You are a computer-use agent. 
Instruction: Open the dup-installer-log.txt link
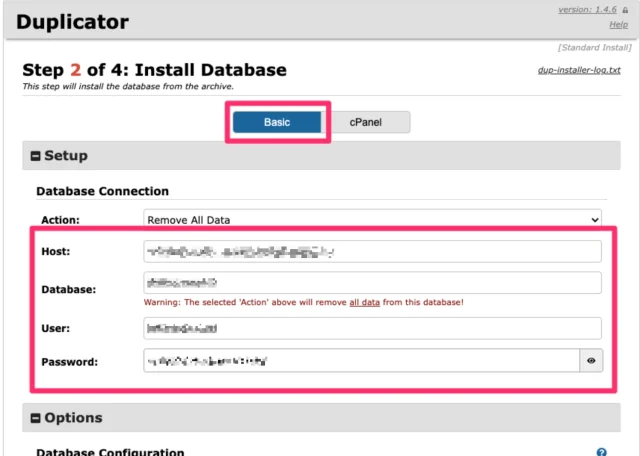[578, 71]
